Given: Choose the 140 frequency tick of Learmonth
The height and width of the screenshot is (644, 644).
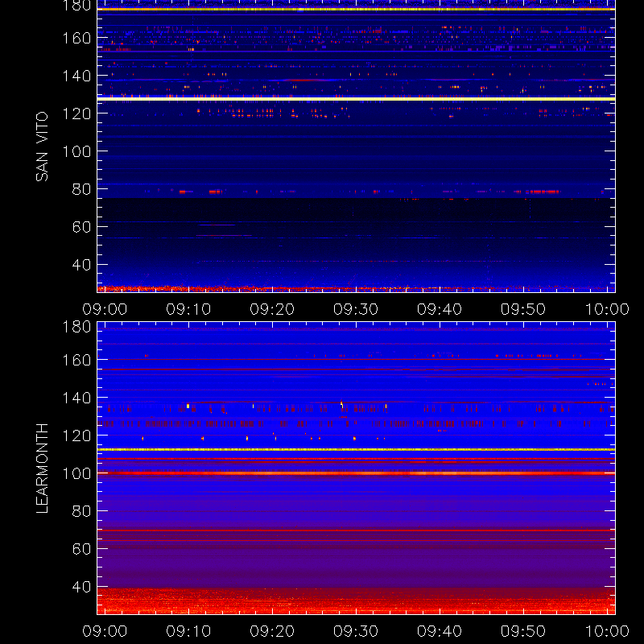Looking at the screenshot, I should (76, 398).
